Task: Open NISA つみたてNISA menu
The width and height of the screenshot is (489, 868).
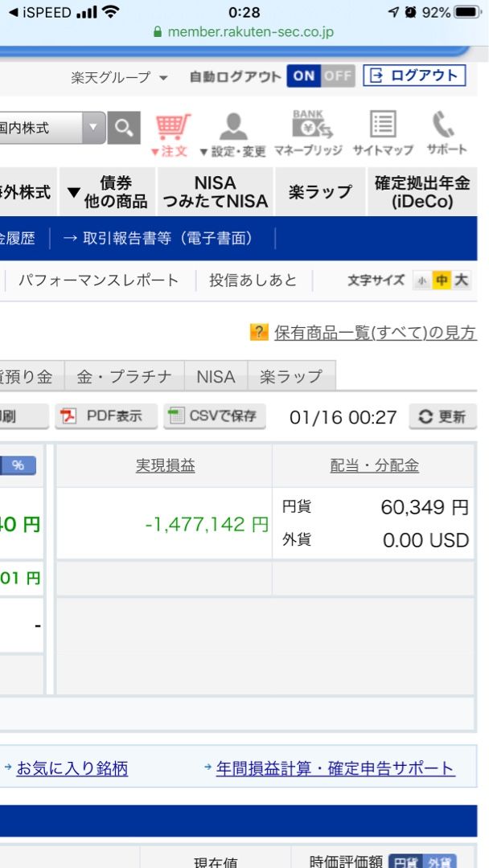Action: tap(215, 193)
